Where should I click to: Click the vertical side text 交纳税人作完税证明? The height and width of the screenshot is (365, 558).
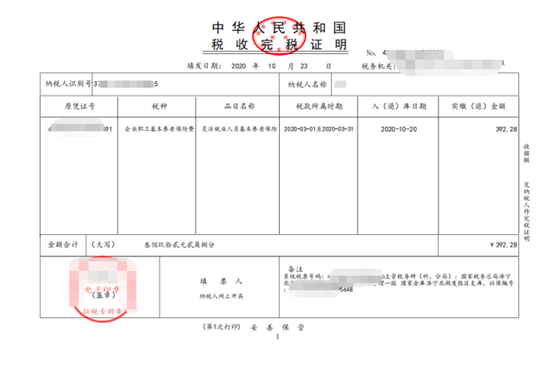[x=526, y=212]
